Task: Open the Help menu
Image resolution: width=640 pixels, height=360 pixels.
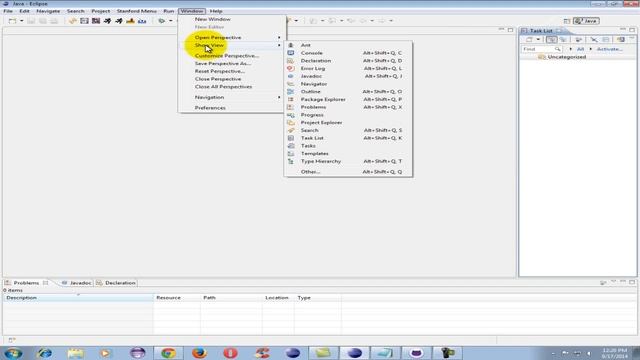Action: coord(216,11)
